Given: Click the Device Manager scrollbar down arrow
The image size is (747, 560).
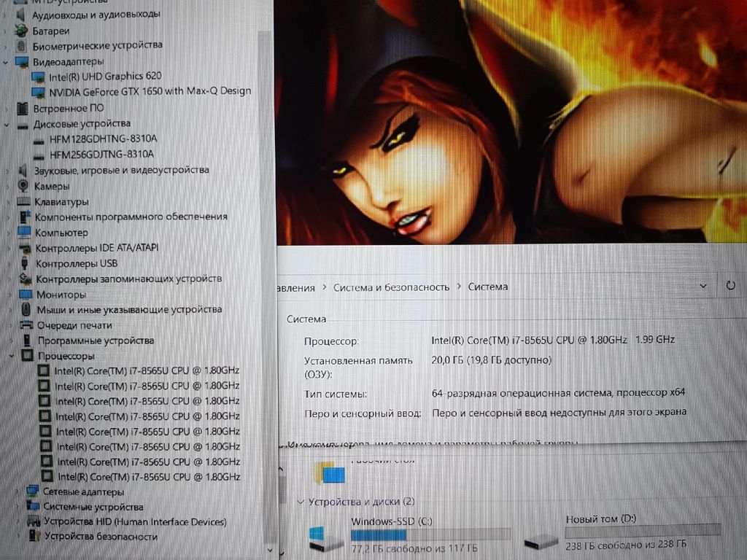Looking at the screenshot, I should 269,548.
